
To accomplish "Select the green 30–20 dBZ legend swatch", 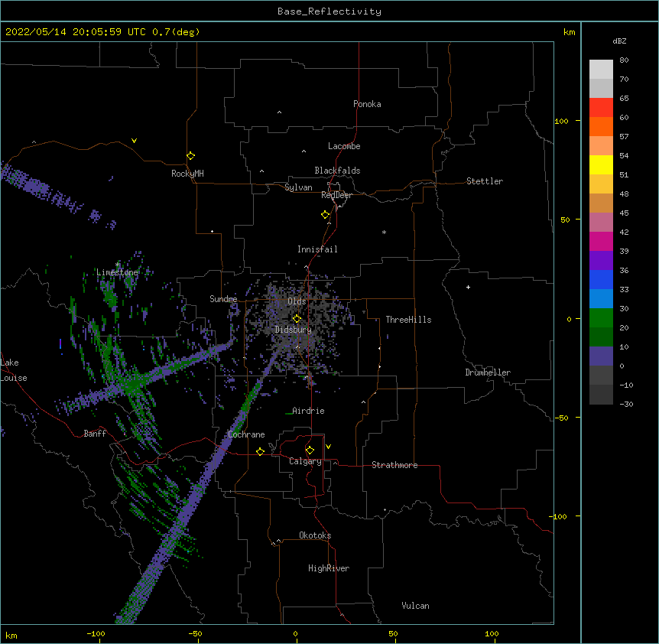I will click(x=601, y=318).
